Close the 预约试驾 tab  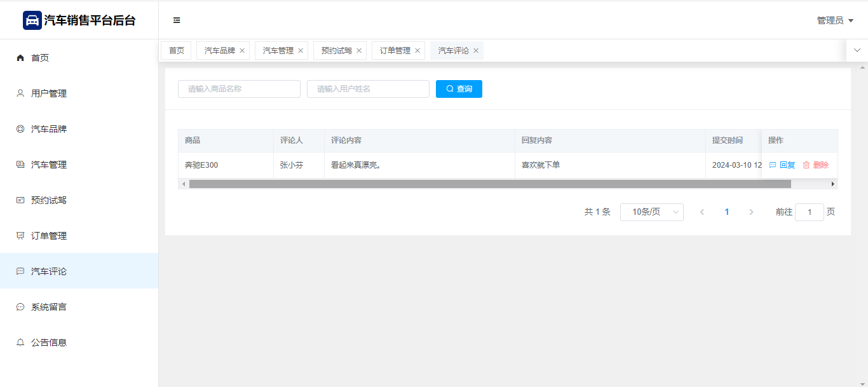pyautogui.click(x=359, y=51)
